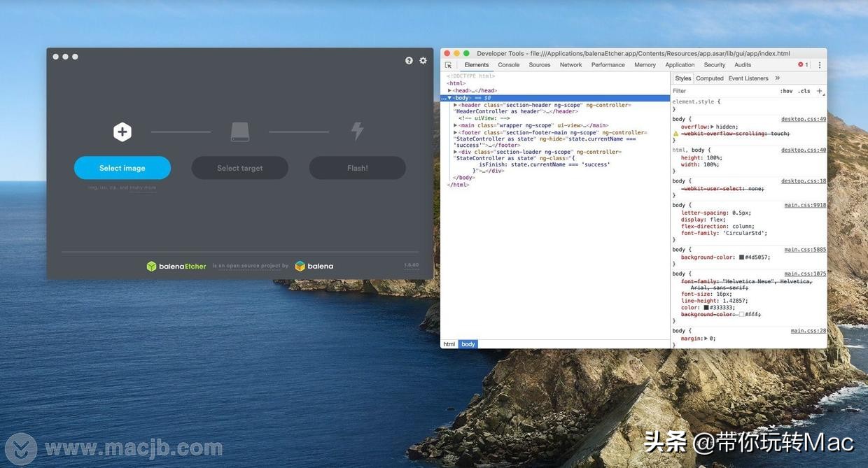Open DevTools three-dot customize menu
This screenshot has width=868, height=468.
pyautogui.click(x=820, y=65)
